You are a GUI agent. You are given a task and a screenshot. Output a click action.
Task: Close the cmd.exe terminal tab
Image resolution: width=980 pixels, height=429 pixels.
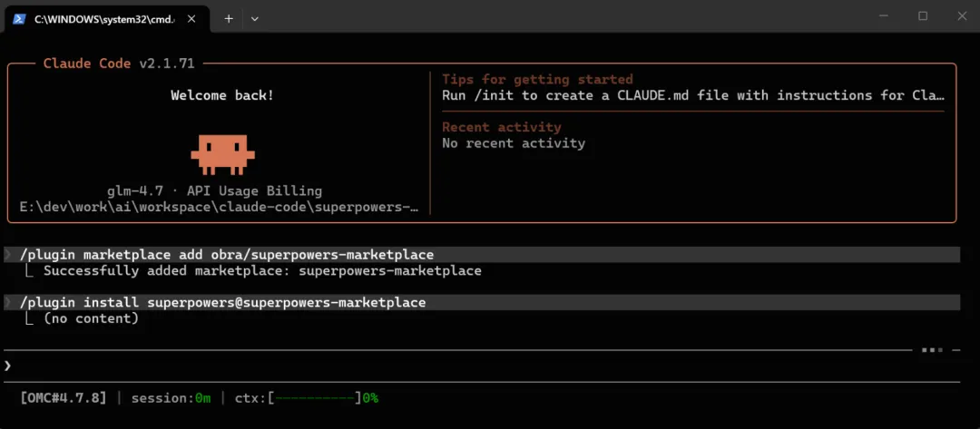point(191,19)
